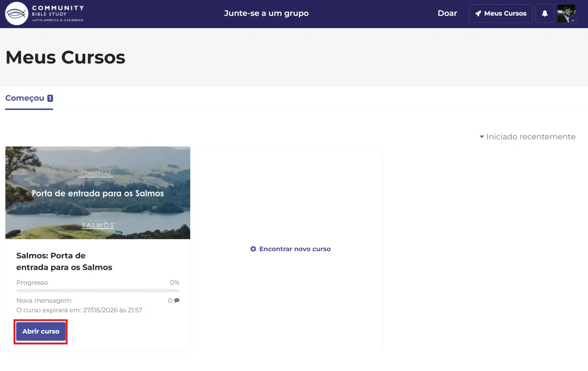Select the Começou tab

pos(25,98)
